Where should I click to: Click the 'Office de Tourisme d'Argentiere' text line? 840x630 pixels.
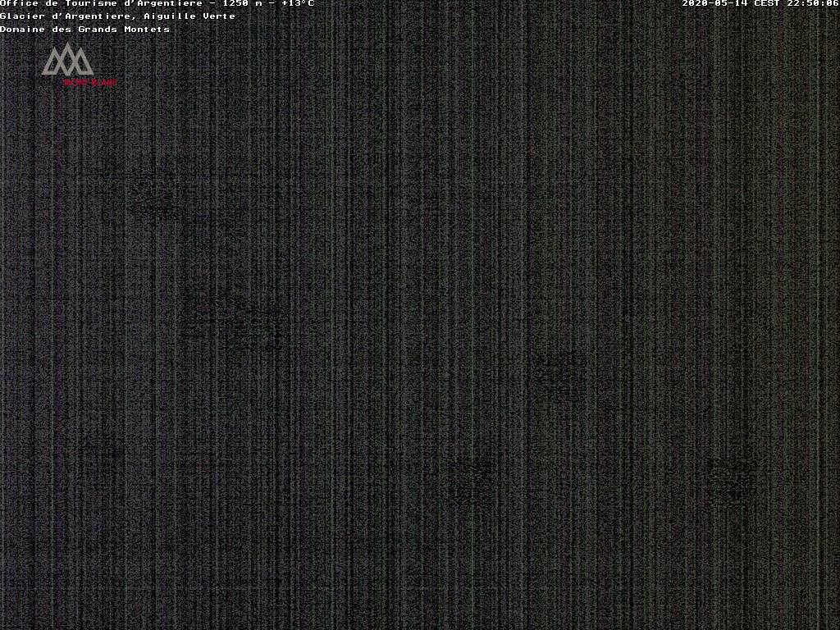coord(157,3)
